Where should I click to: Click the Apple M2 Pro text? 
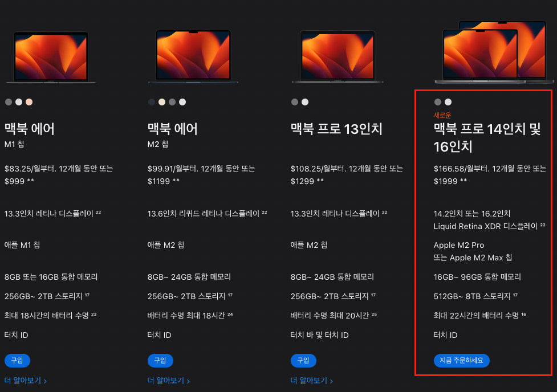click(458, 246)
